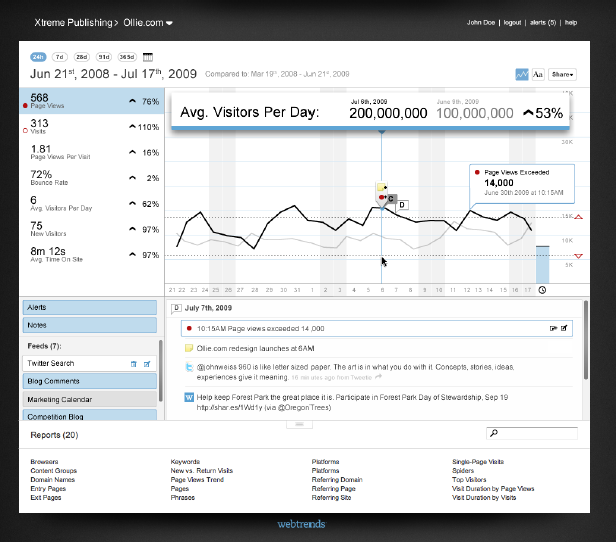Open the Top Visitors report
The image size is (616, 542).
(x=469, y=480)
